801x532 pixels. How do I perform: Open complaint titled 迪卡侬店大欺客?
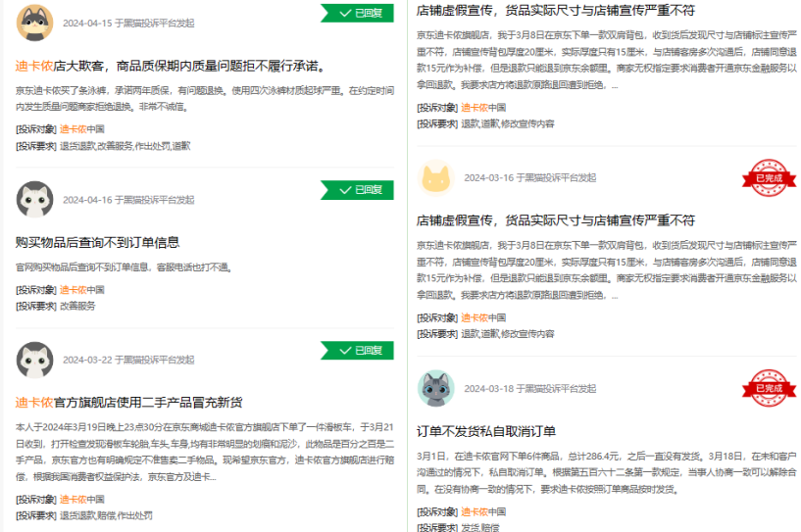[x=169, y=67]
